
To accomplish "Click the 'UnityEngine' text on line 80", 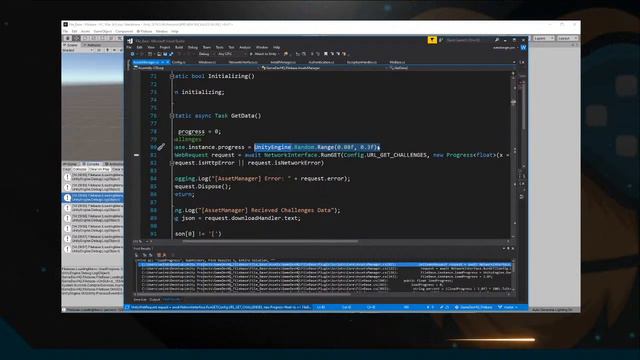I will tap(273, 147).
